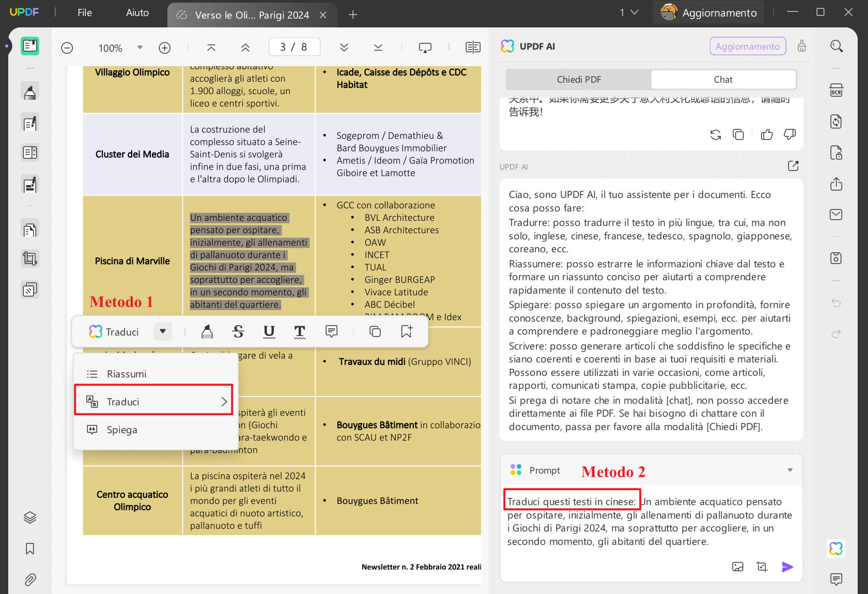868x594 pixels.
Task: Open the Convert PDF icon in right sidebar
Action: pyautogui.click(x=836, y=121)
